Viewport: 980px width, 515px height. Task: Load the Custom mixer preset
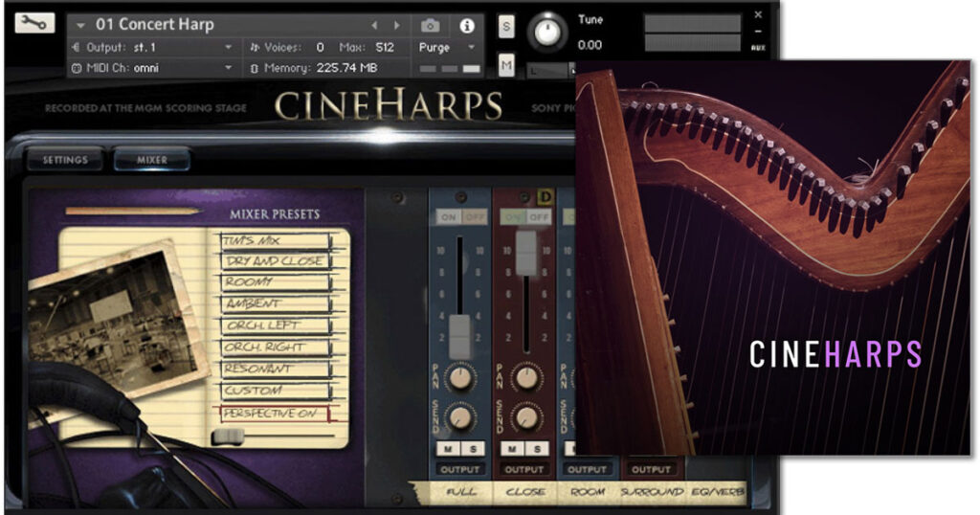[x=275, y=392]
